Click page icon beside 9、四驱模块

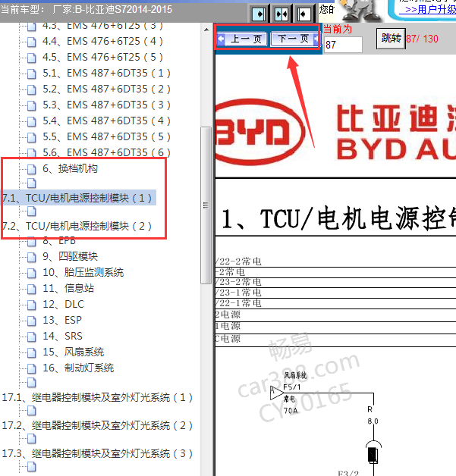coord(32,257)
